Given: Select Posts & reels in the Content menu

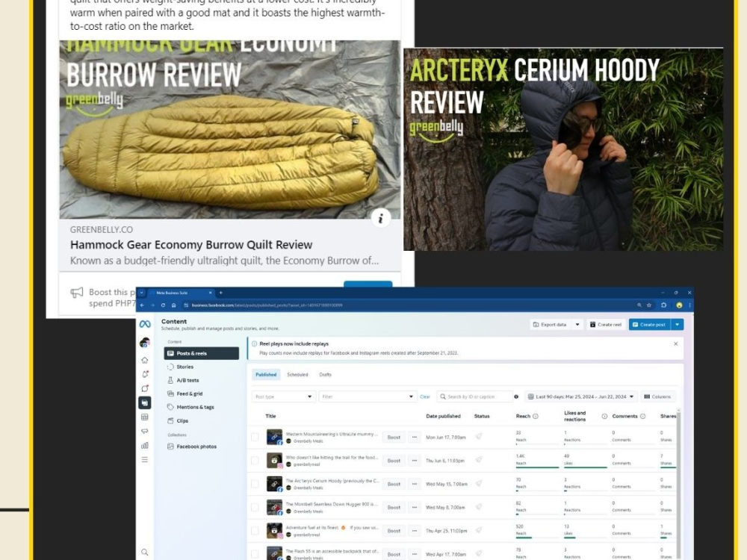Looking at the screenshot, I should [x=202, y=353].
